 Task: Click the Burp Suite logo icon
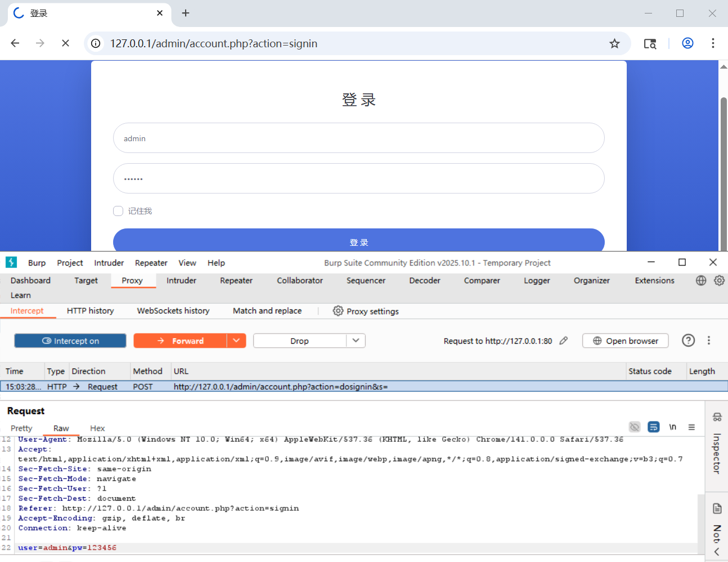[x=11, y=262]
